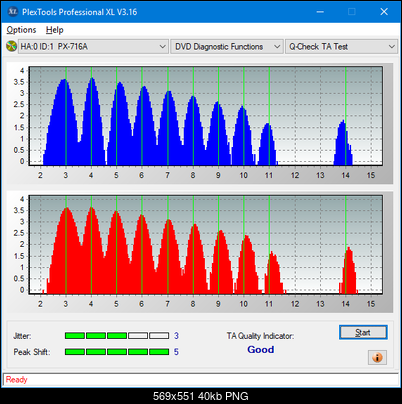This screenshot has height=404, width=402.
Task: Click the blue histogram peak at 14T
Action: (x=343, y=143)
